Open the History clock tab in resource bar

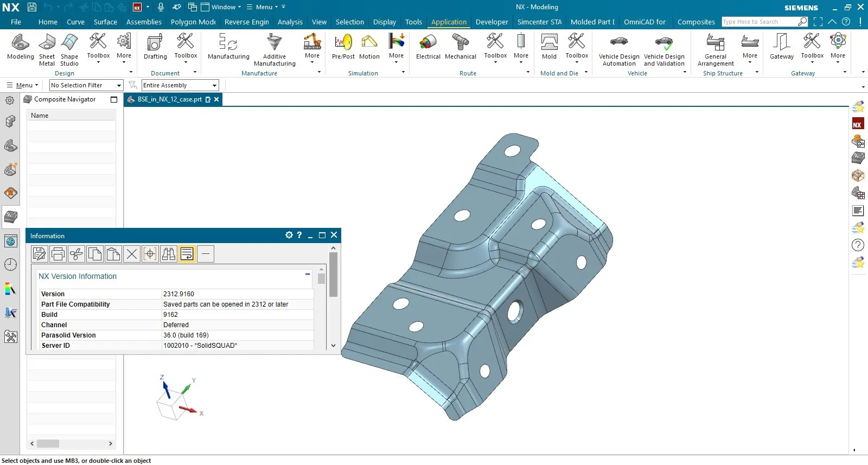(10, 264)
